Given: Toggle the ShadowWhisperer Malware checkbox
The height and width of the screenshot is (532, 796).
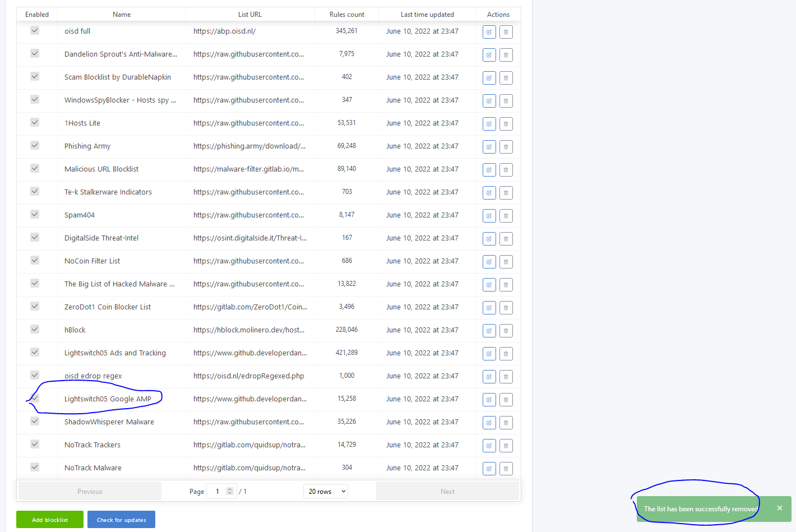Looking at the screenshot, I should coord(35,421).
